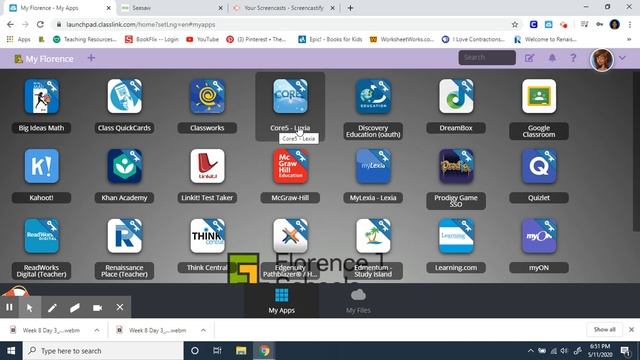Show more bookmarks overflow chevron
Screen dimensions: 640x360
point(629,39)
